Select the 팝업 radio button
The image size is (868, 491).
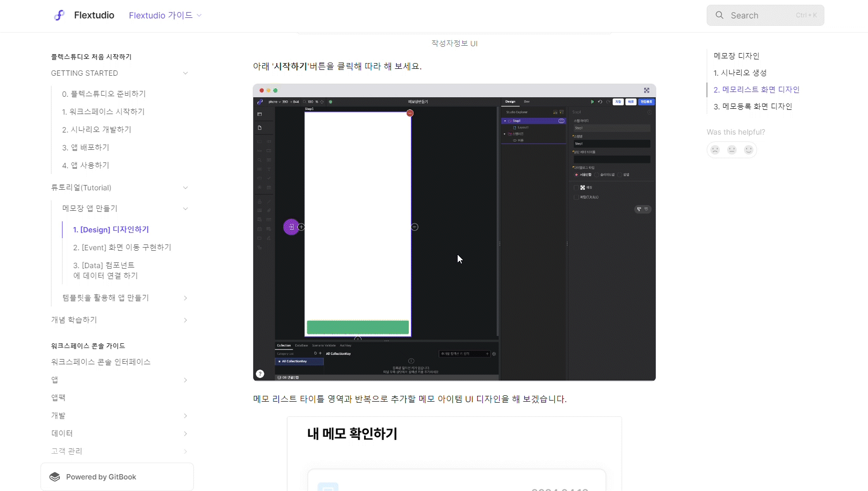[x=620, y=175]
